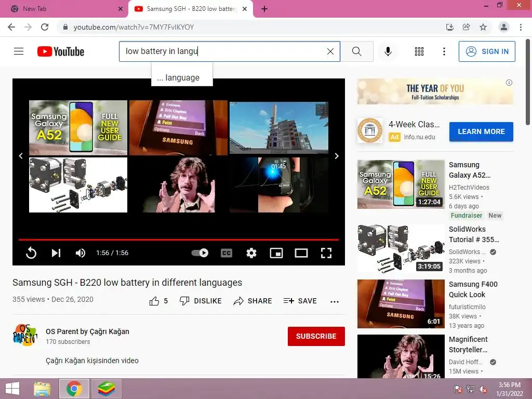This screenshot has width=532, height=399.
Task: Open endscreen smartwatch 01:45 thumbnail
Action: click(279, 185)
